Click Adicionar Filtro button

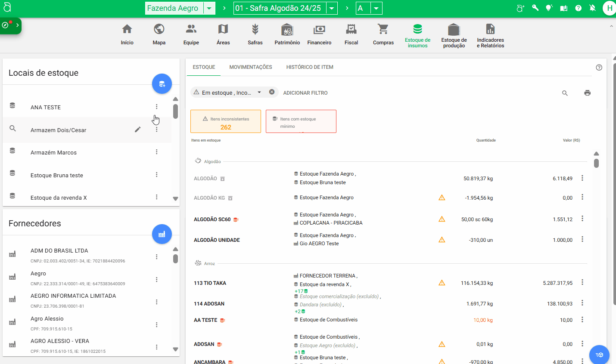point(305,93)
